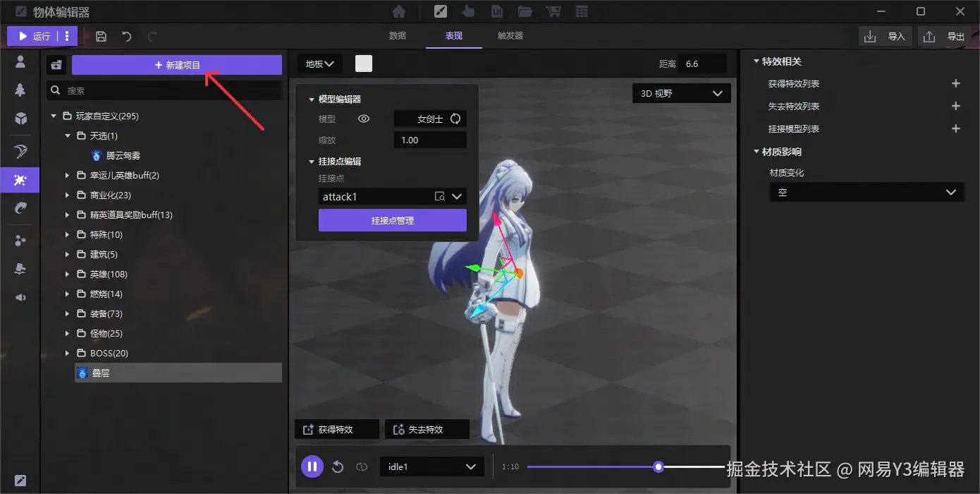Open the table grid icon in title bar

582,11
